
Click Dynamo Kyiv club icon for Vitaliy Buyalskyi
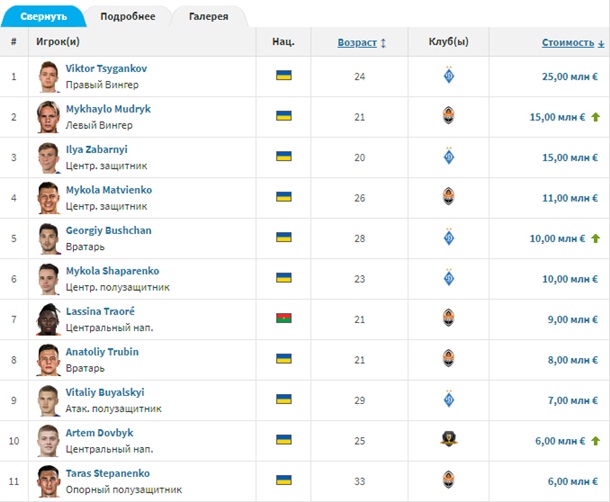[x=449, y=399]
